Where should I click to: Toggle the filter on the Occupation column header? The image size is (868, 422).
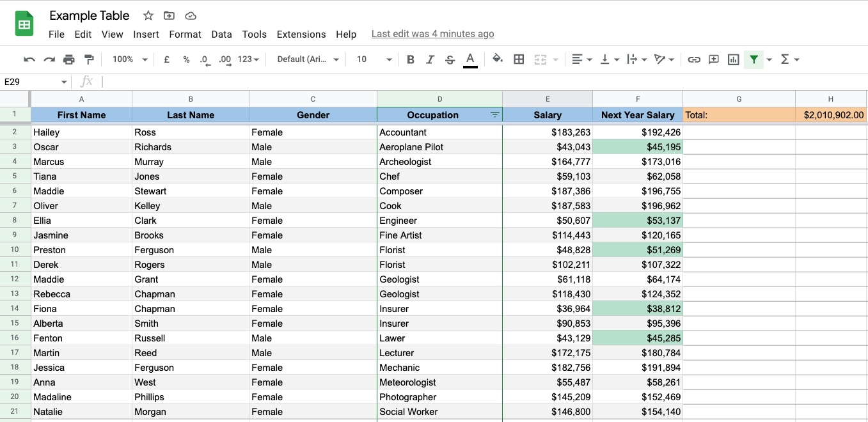494,115
